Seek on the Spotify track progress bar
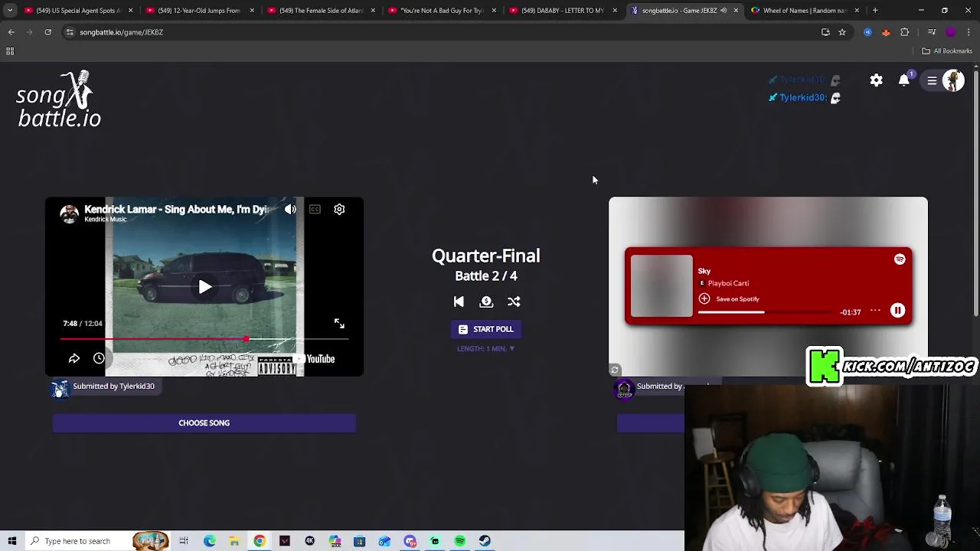The width and height of the screenshot is (980, 551). 764,312
